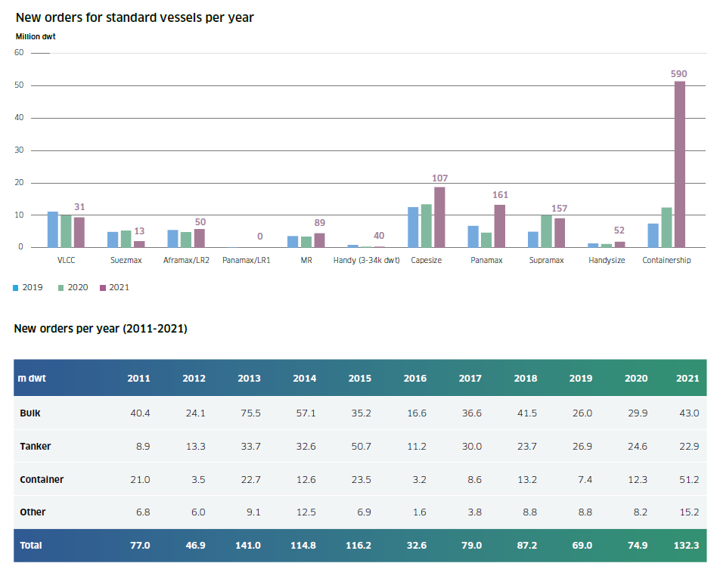Select the 2011 column header in table
The image size is (717, 588).
point(138,378)
